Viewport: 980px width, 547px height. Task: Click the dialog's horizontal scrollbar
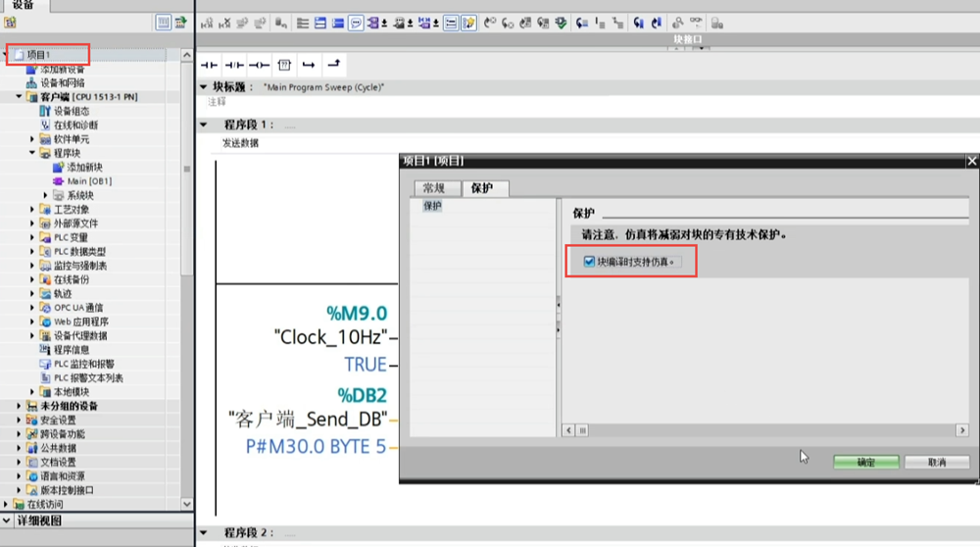pyautogui.click(x=764, y=430)
